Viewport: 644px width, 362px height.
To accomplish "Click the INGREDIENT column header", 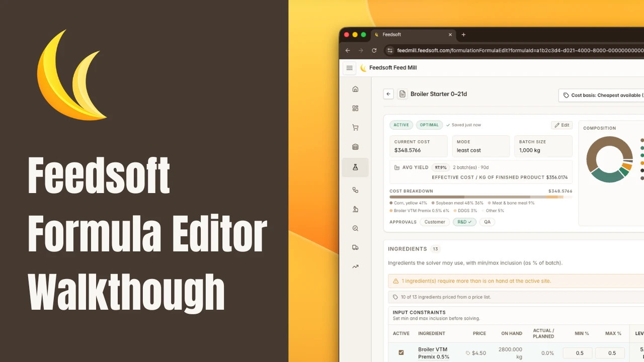I will pos(432,333).
